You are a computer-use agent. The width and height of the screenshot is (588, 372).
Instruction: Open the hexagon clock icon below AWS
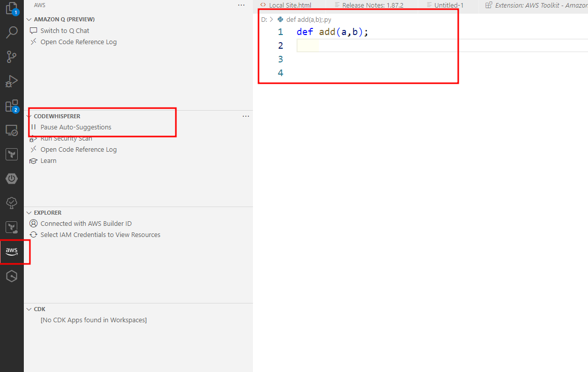[12, 276]
